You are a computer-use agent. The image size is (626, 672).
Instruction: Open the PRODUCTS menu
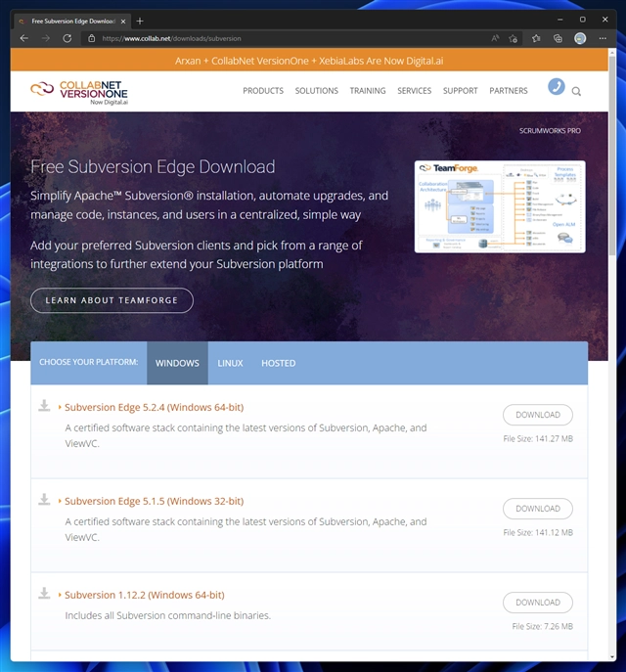tap(263, 91)
